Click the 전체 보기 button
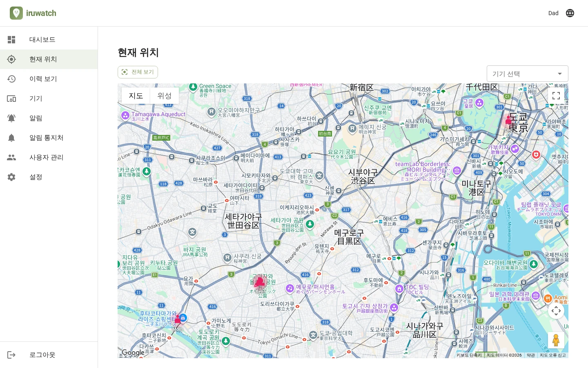 138,72
